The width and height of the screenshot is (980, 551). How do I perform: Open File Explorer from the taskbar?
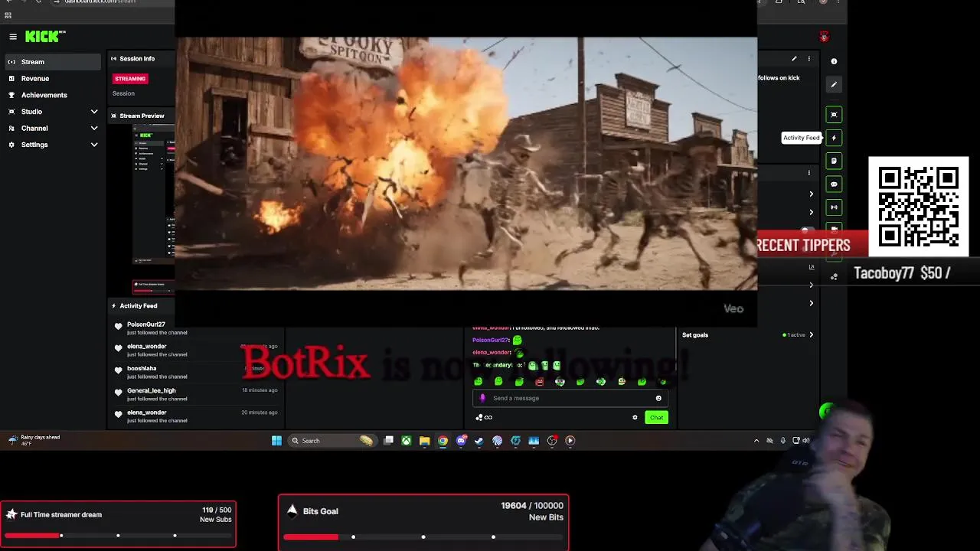(425, 441)
